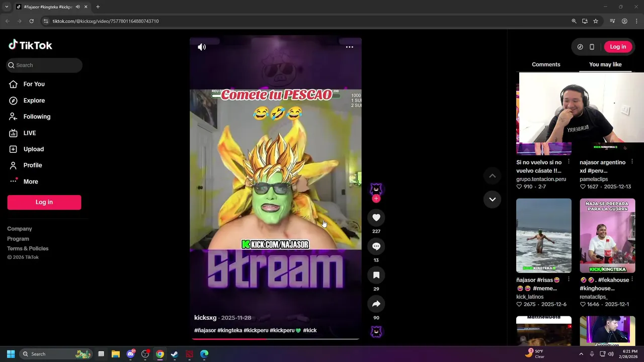Open the creator's avatar beside the video
This screenshot has height=362, width=644.
click(x=376, y=189)
